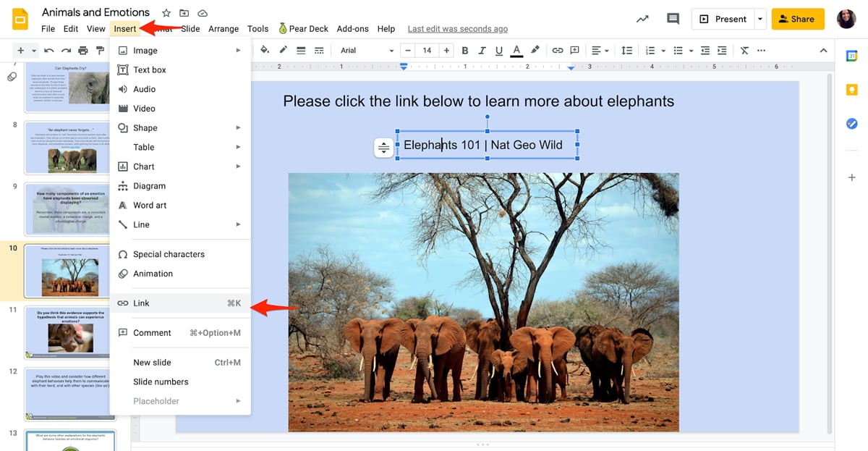Select the border color pencil
Image resolution: width=868 pixels, height=451 pixels.
(x=283, y=51)
